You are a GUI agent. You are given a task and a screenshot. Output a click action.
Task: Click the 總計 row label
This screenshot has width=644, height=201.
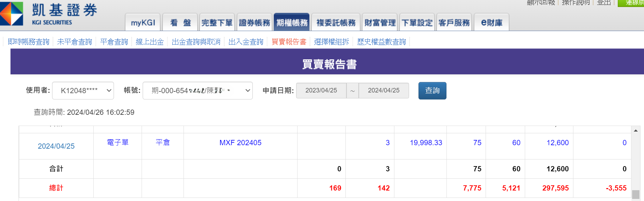[x=56, y=188]
